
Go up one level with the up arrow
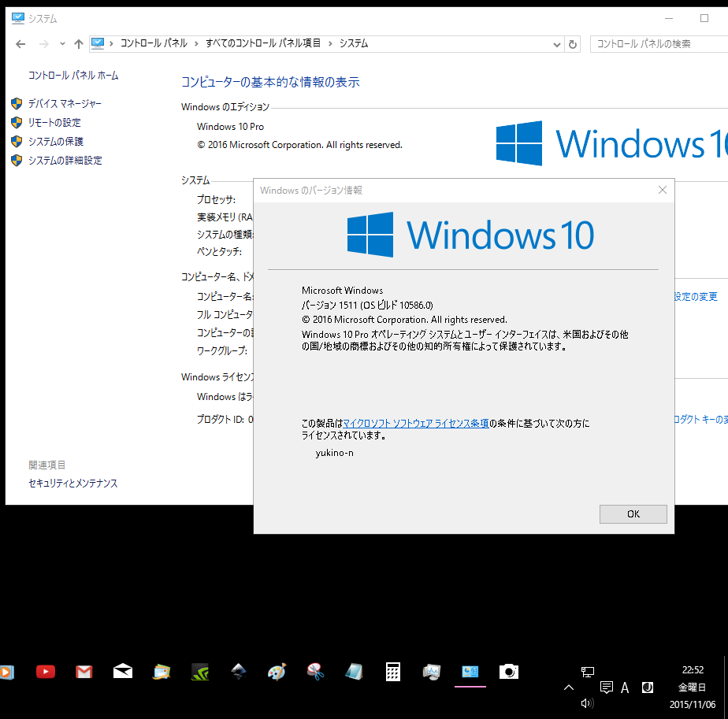coord(79,44)
